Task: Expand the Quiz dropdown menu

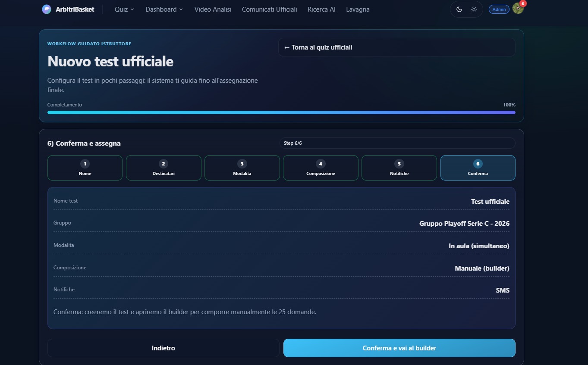Action: coord(124,9)
